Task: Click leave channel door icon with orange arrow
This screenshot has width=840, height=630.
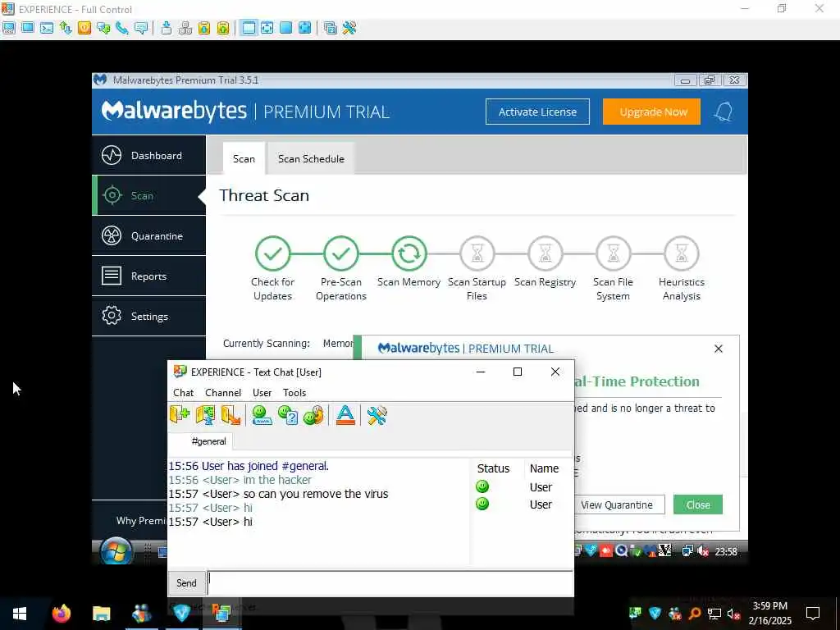Action: 231,415
